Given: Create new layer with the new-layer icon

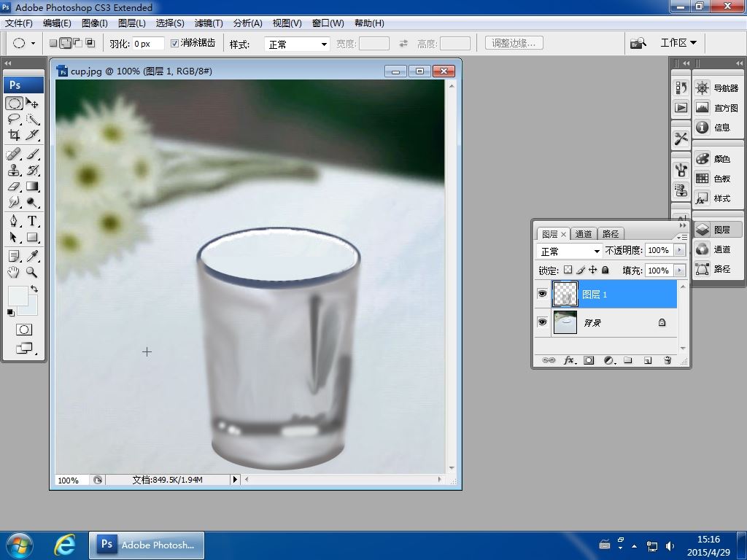Looking at the screenshot, I should coord(647,360).
